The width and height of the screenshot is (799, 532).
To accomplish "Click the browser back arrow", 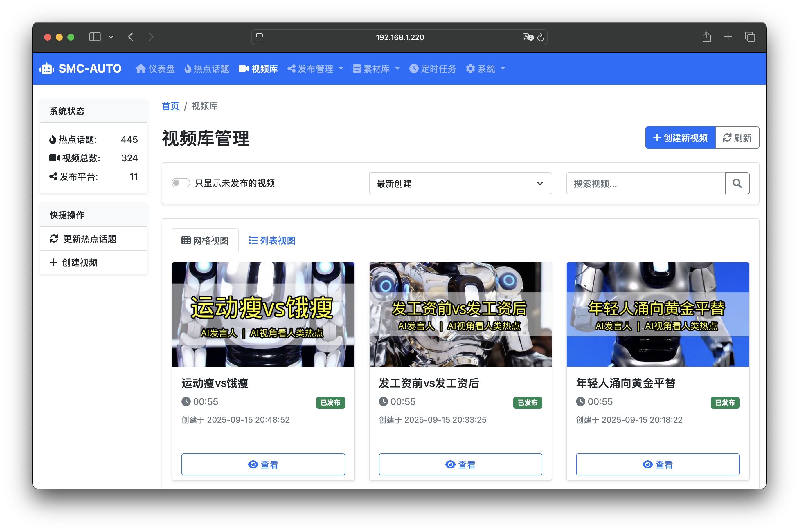I will coord(131,37).
